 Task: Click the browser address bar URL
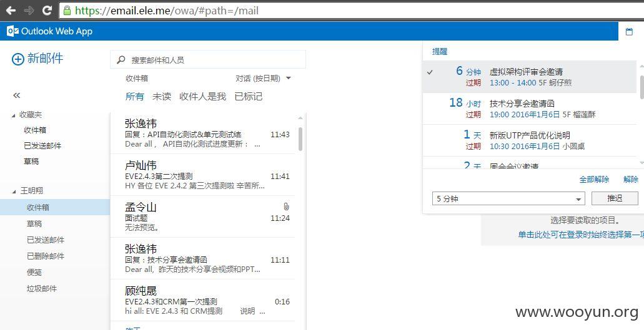pos(167,11)
